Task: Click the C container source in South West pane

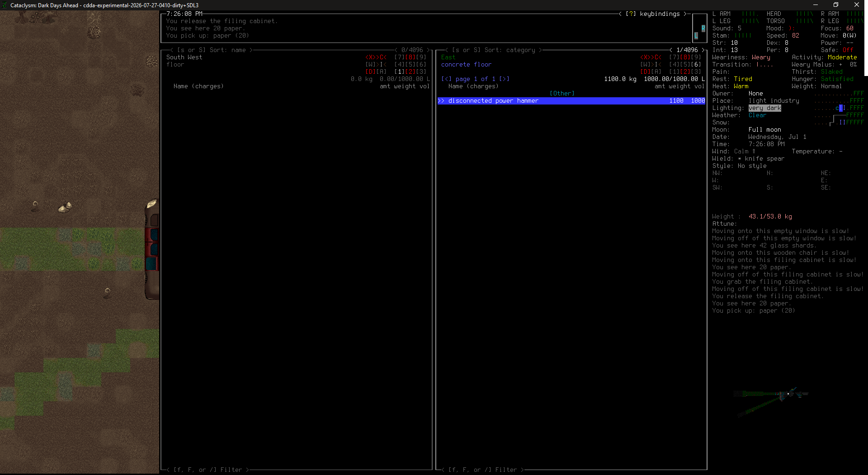Action: 381,57
